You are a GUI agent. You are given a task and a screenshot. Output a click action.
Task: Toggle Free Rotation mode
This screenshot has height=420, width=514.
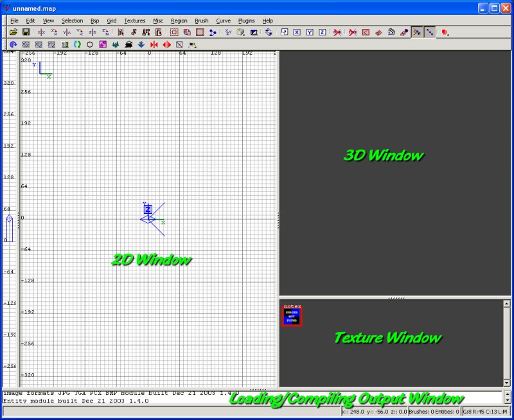[269, 32]
